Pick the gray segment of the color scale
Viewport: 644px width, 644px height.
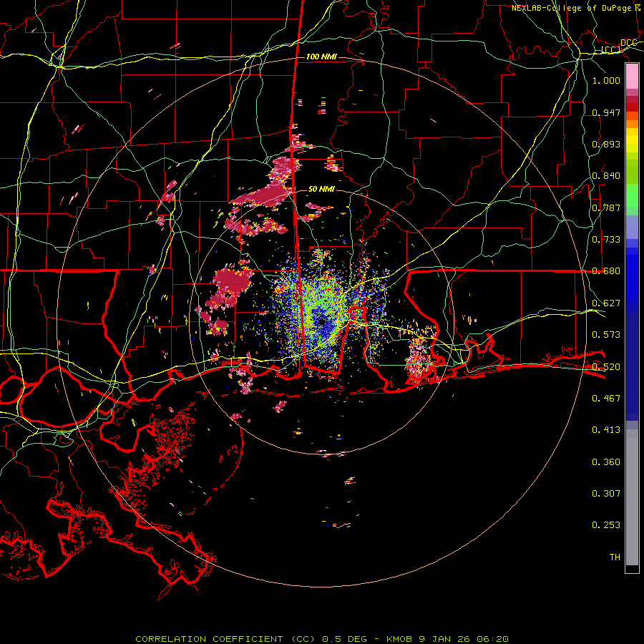pyautogui.click(x=632, y=497)
